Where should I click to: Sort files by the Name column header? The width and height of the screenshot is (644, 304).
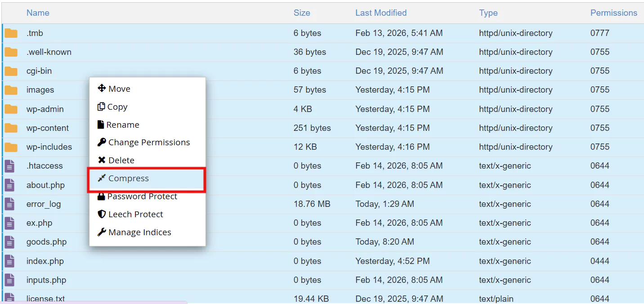tap(38, 13)
